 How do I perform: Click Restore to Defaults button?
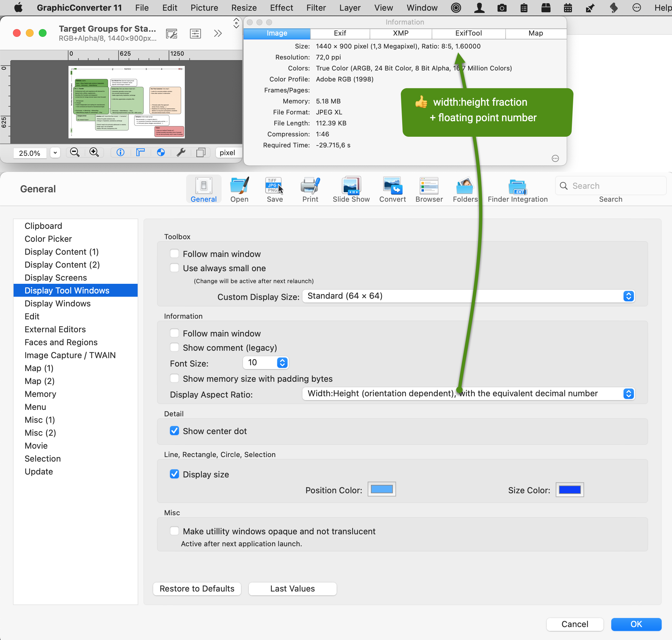197,589
